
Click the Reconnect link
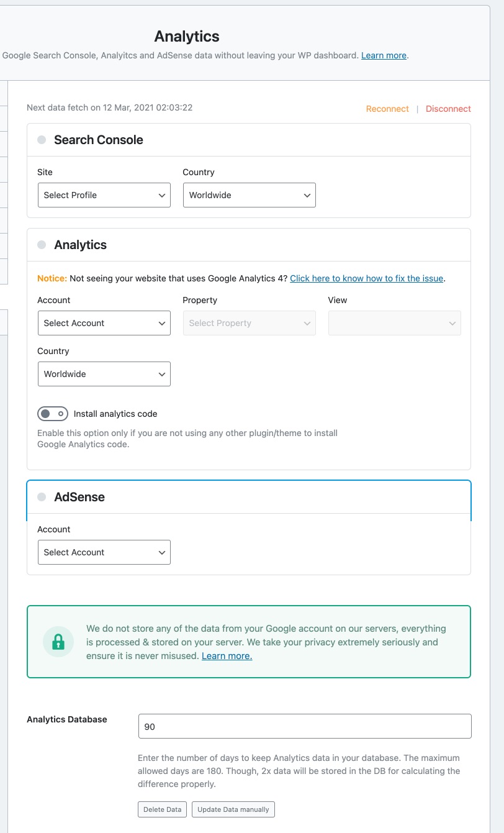387,109
